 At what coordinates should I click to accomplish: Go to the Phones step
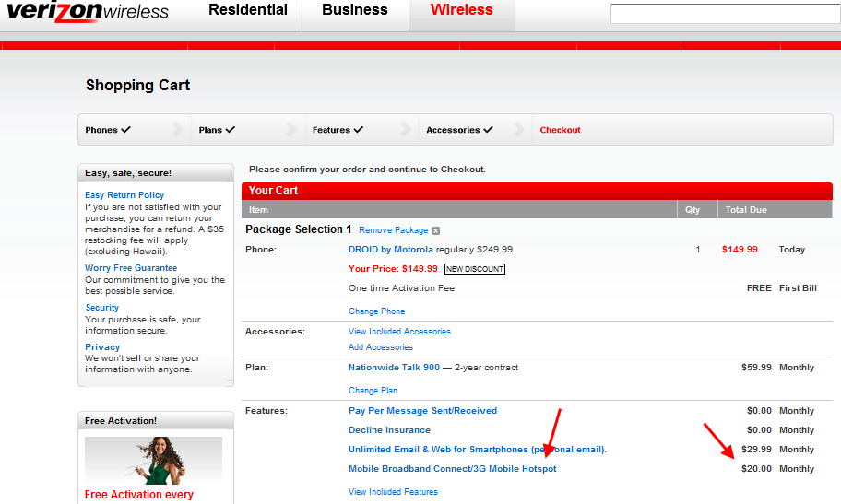[x=107, y=130]
